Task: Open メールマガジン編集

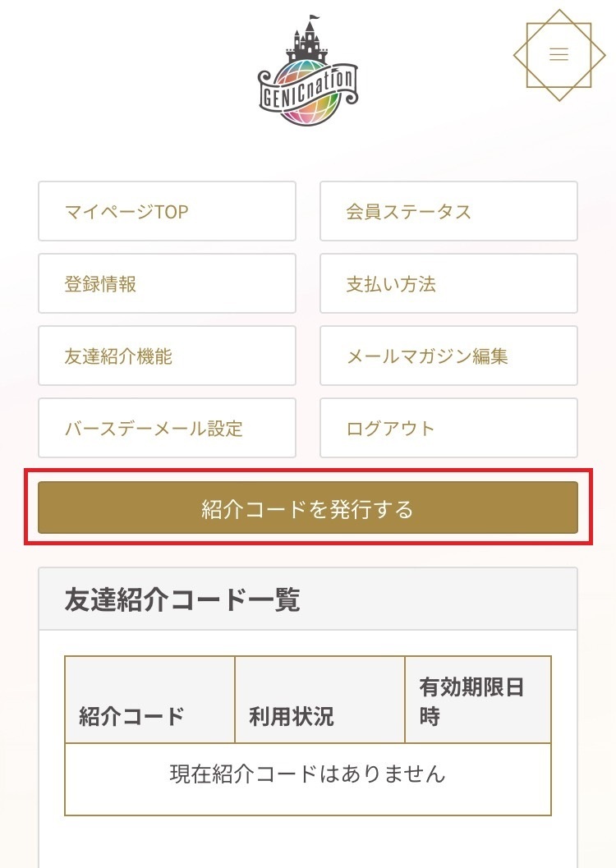Action: pos(448,356)
